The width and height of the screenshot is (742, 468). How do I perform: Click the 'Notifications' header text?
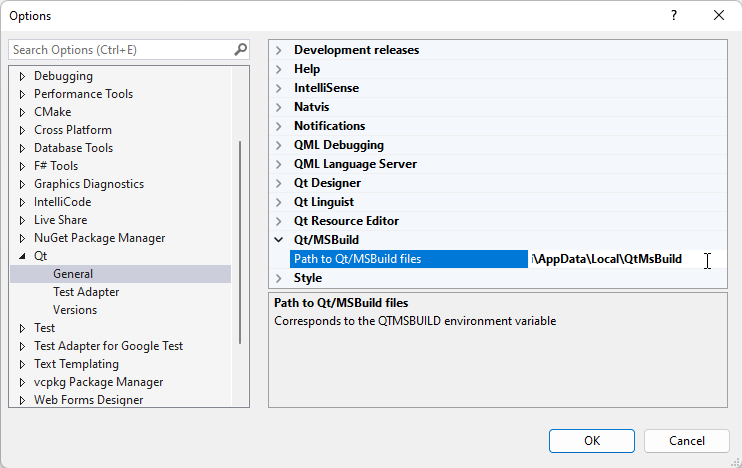[329, 126]
